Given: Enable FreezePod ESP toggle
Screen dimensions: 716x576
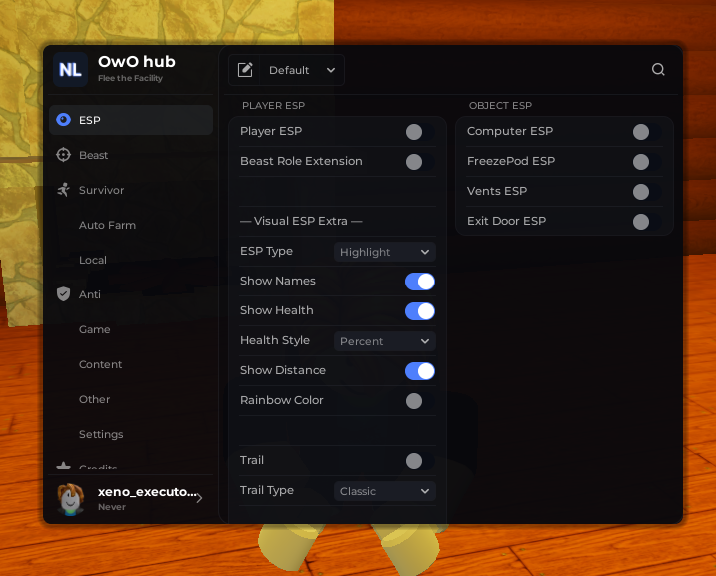Looking at the screenshot, I should 647,162.
